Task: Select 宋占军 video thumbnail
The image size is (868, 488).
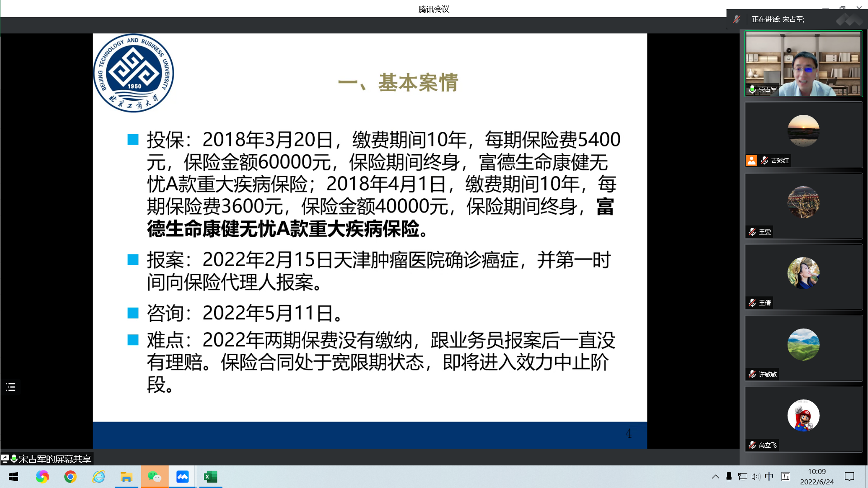Action: [803, 63]
